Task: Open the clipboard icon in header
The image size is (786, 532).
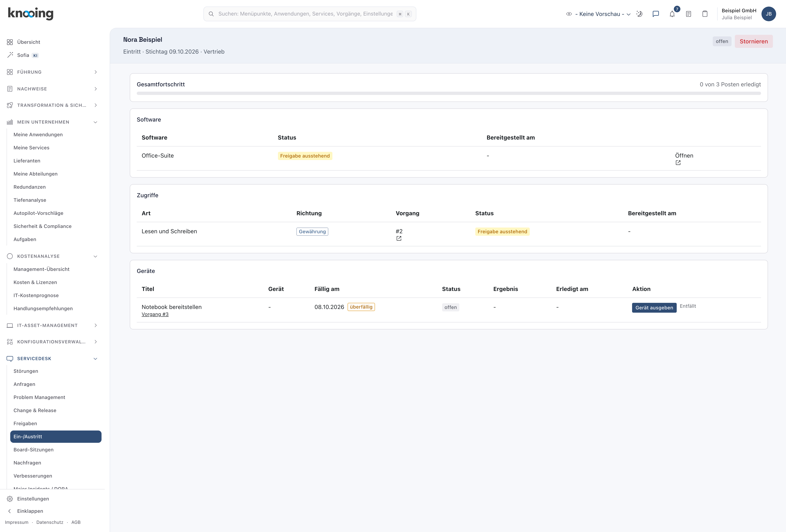Action: [705, 14]
